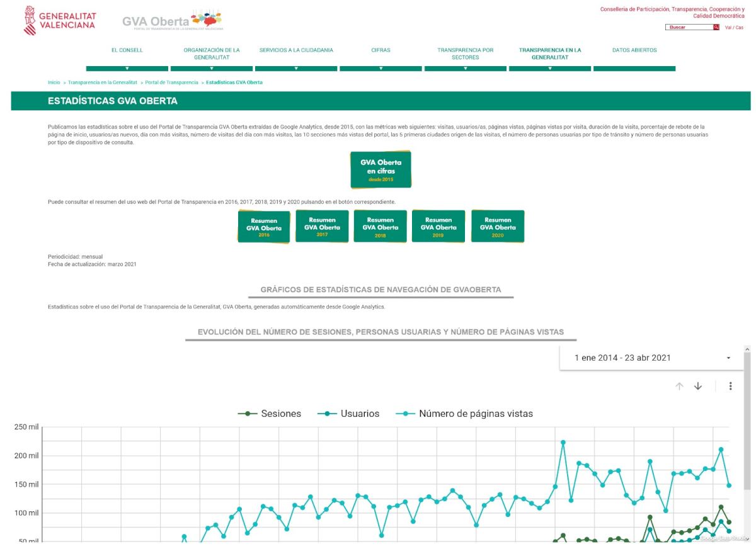Viewport: 756px width, 549px height.
Task: Open the chart three-dot options menu
Action: [730, 386]
